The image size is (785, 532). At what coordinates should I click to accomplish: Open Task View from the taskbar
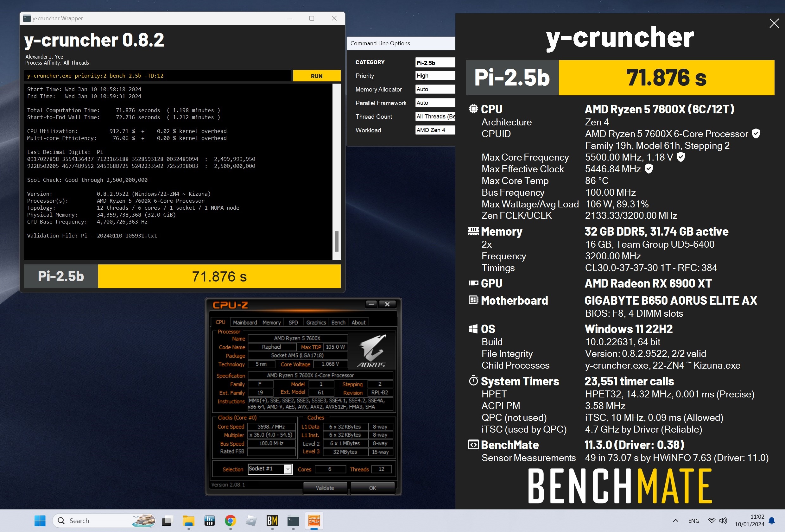167,521
